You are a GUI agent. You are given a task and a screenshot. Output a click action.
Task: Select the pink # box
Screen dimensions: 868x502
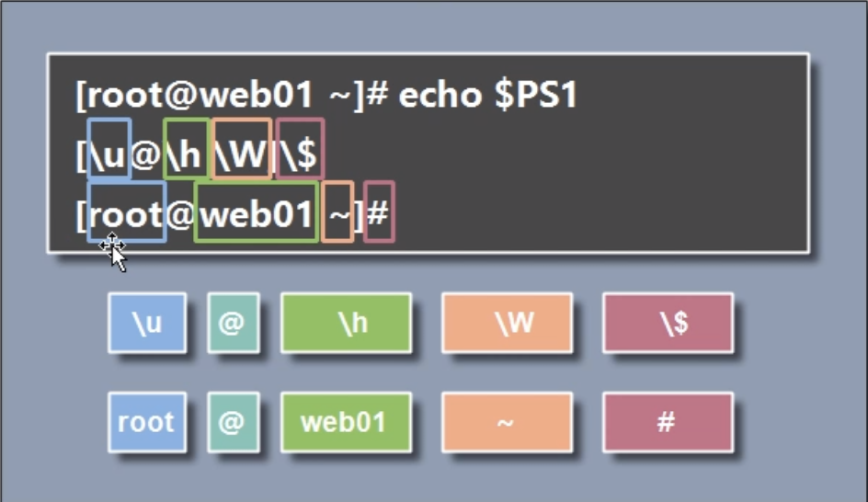point(668,423)
